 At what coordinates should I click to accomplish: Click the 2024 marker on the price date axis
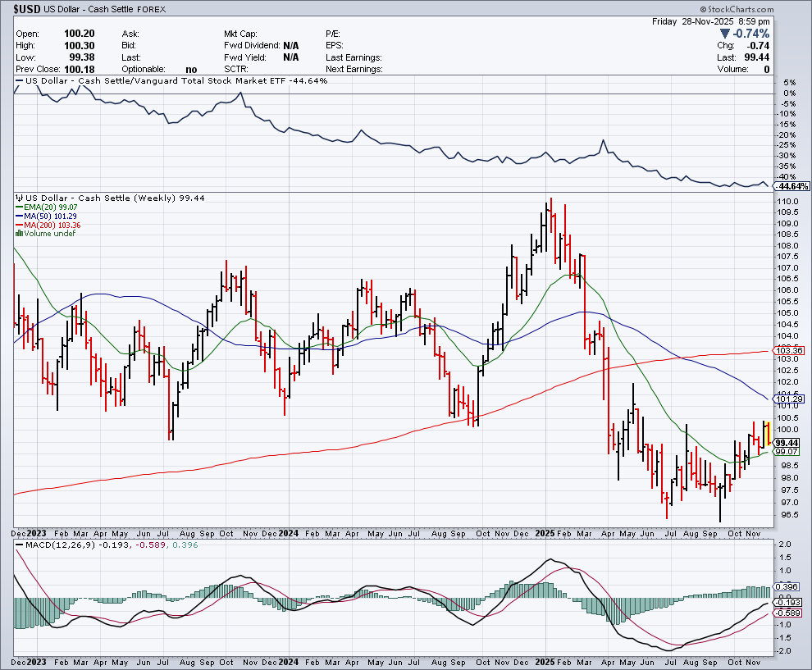tap(286, 532)
